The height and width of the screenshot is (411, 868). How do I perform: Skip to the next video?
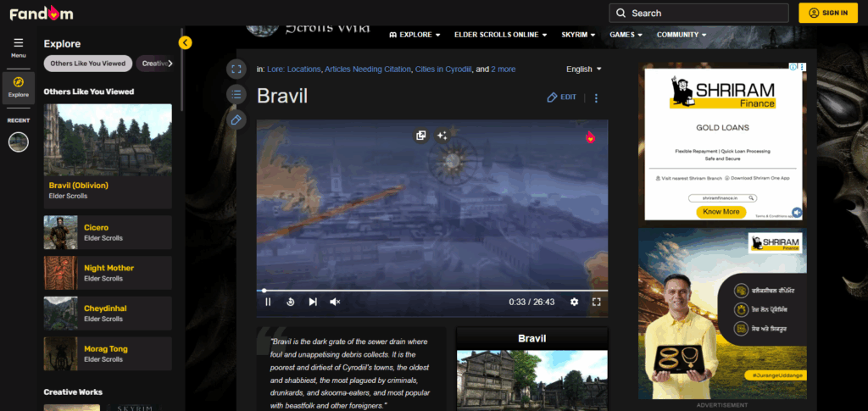click(x=313, y=302)
